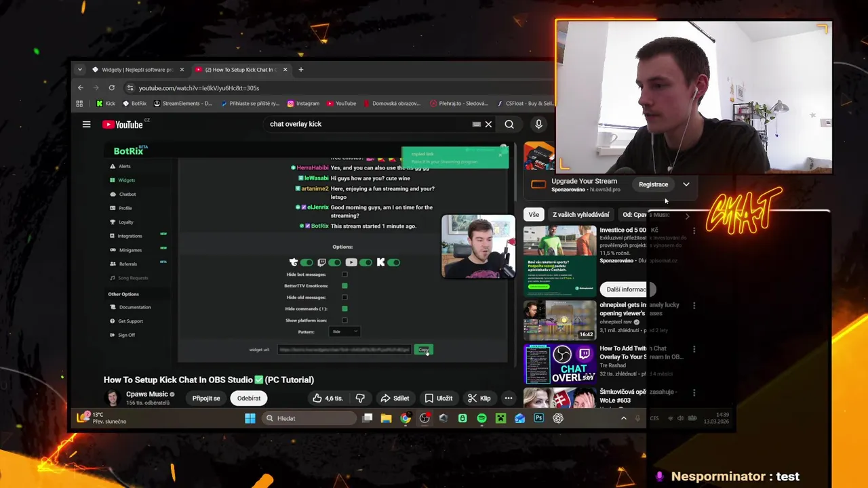Save the video with Uložit
Image resolution: width=868 pixels, height=488 pixels.
click(x=439, y=398)
